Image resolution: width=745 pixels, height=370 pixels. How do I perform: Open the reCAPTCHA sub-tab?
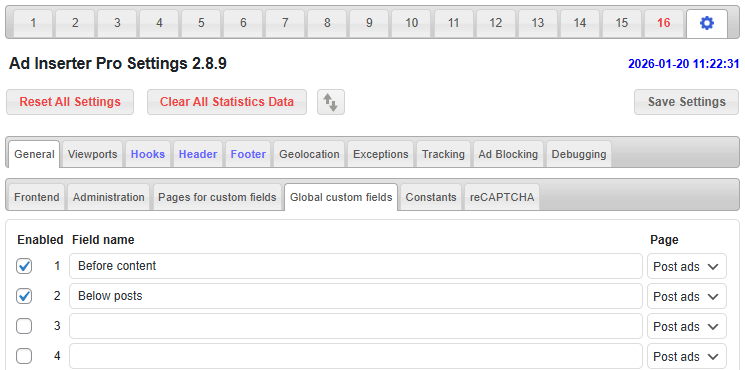click(x=502, y=197)
